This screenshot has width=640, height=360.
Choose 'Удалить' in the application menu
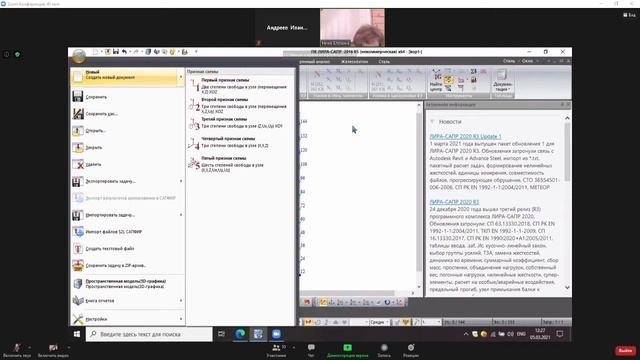pos(127,164)
